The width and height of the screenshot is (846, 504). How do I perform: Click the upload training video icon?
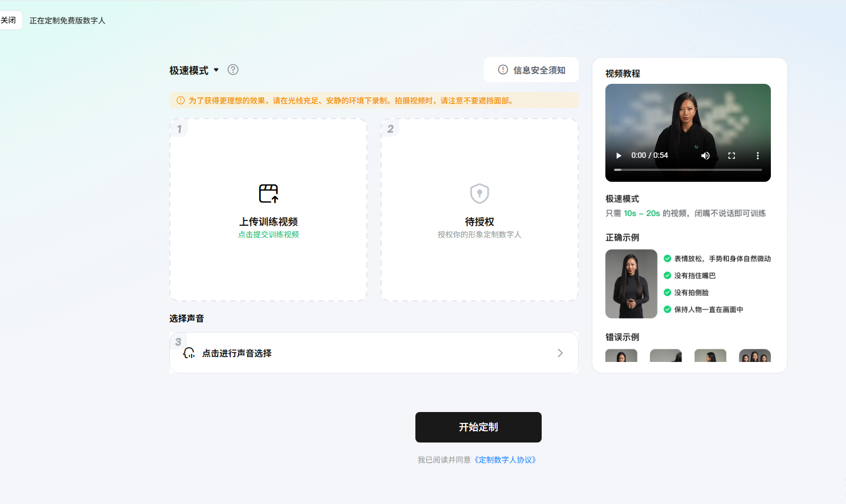268,193
